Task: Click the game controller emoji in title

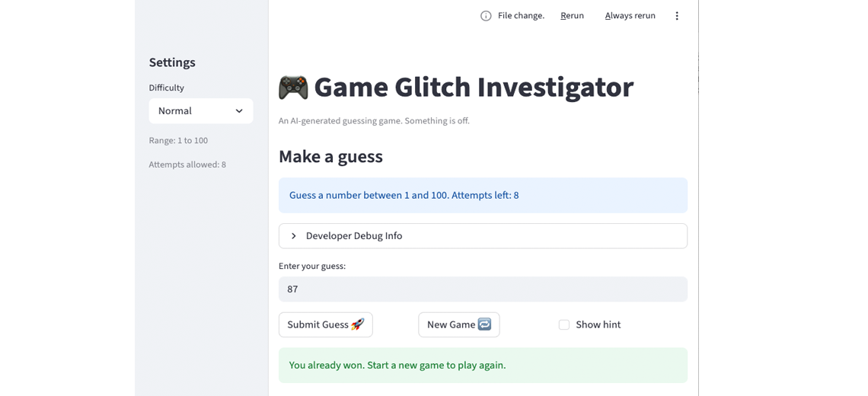Action: click(x=293, y=88)
